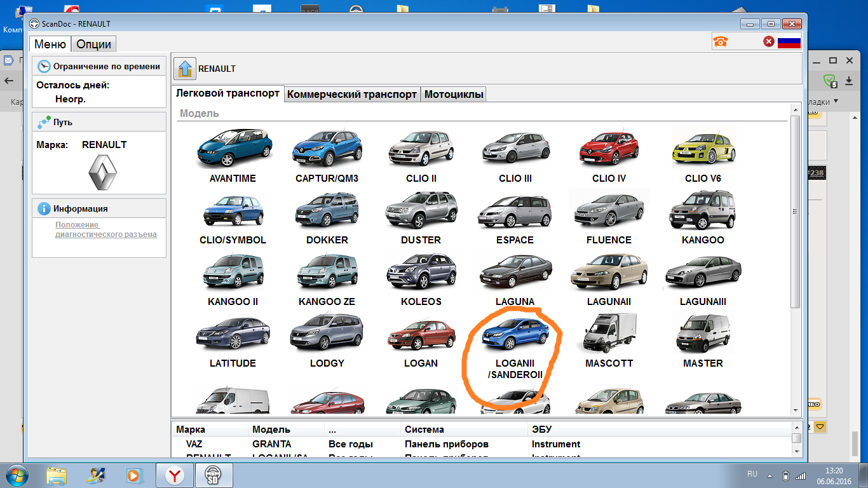Click the media player taskbar icon
This screenshot has height=488, width=868.
tap(134, 475)
